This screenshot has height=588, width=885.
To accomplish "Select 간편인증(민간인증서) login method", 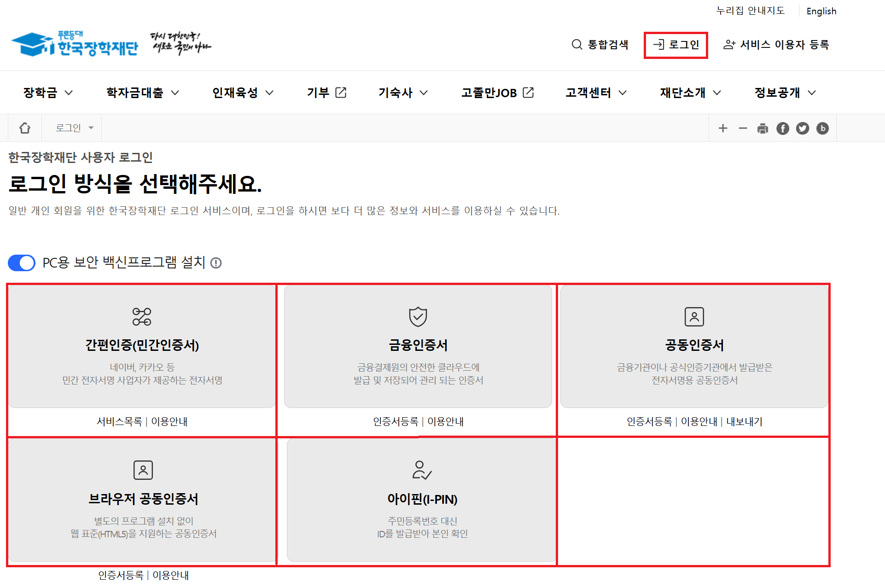I will pos(142,346).
